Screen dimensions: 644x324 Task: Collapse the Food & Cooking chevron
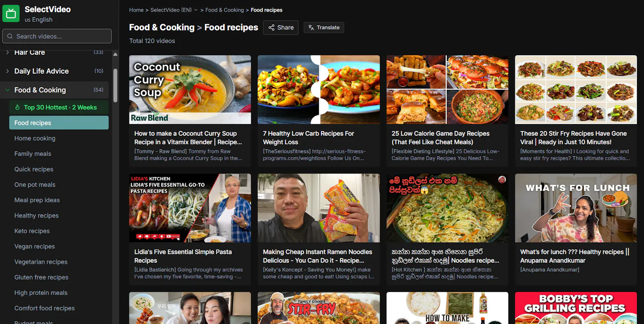[7, 90]
